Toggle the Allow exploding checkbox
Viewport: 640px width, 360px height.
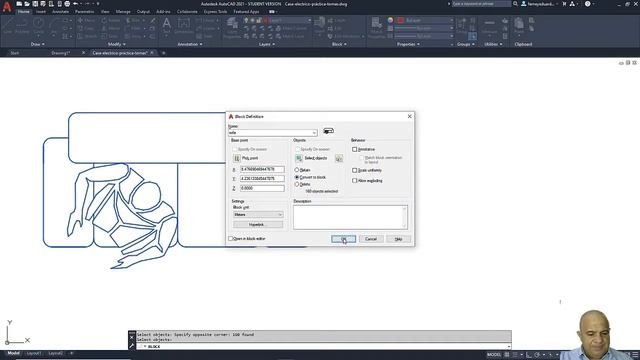[355, 180]
